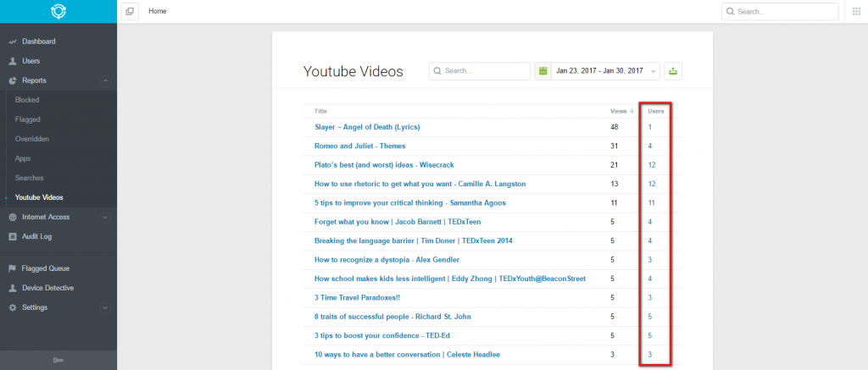Select Youtube Videos in the sidebar
The image size is (868, 370).
pyautogui.click(x=39, y=197)
